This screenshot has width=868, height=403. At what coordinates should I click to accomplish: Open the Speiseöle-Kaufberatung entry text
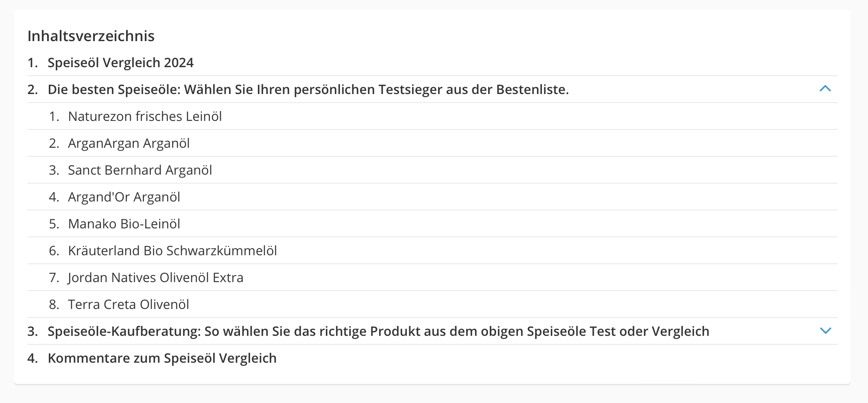378,331
